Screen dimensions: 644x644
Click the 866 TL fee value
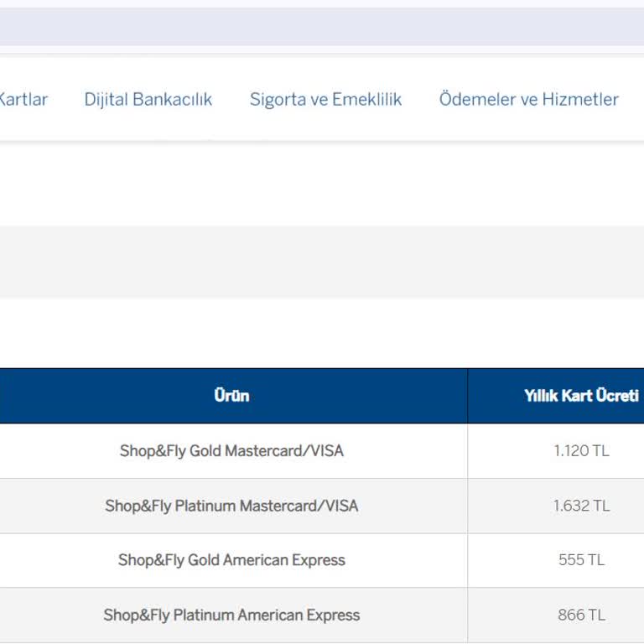tap(582, 615)
